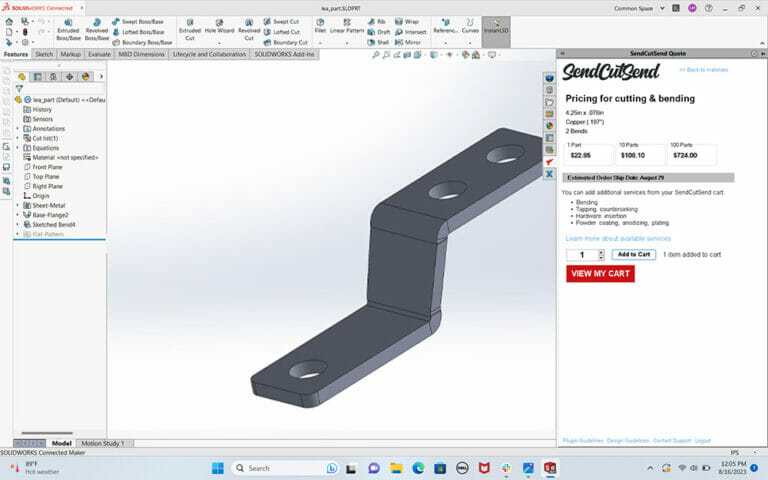Expand the Sheet-Metal tree node

(17, 205)
